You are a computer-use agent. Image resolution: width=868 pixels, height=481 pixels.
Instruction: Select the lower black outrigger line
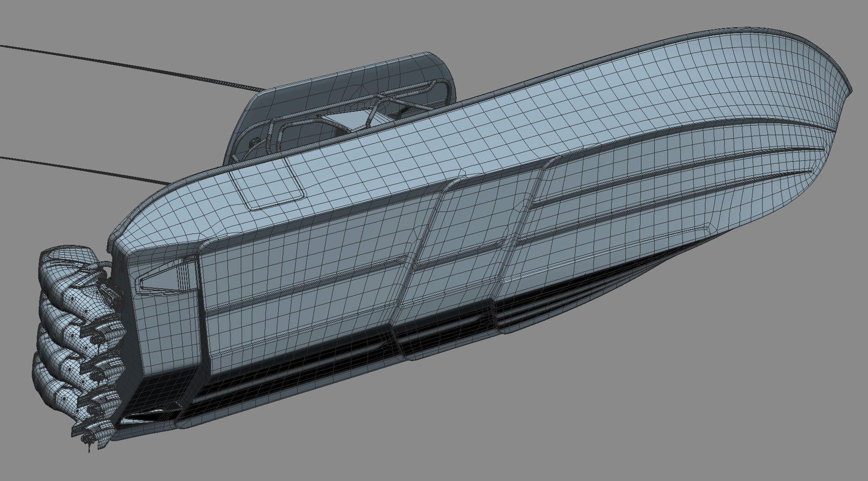(x=86, y=171)
